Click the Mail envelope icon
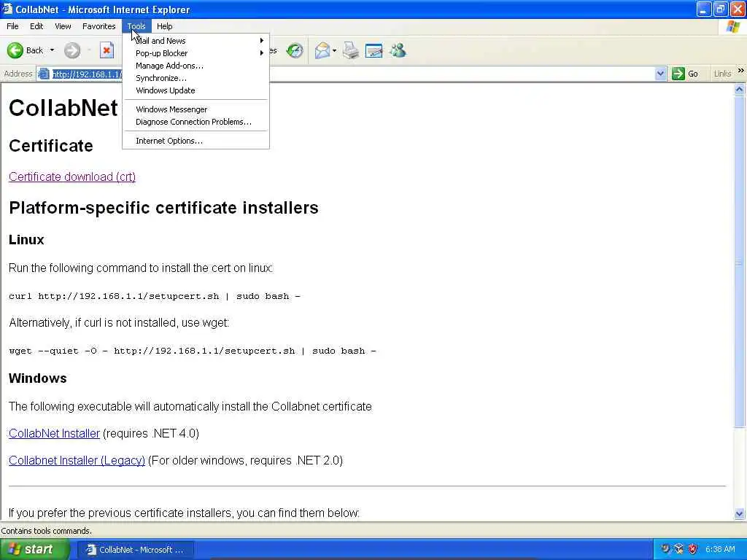The height and width of the screenshot is (560, 747). click(322, 50)
